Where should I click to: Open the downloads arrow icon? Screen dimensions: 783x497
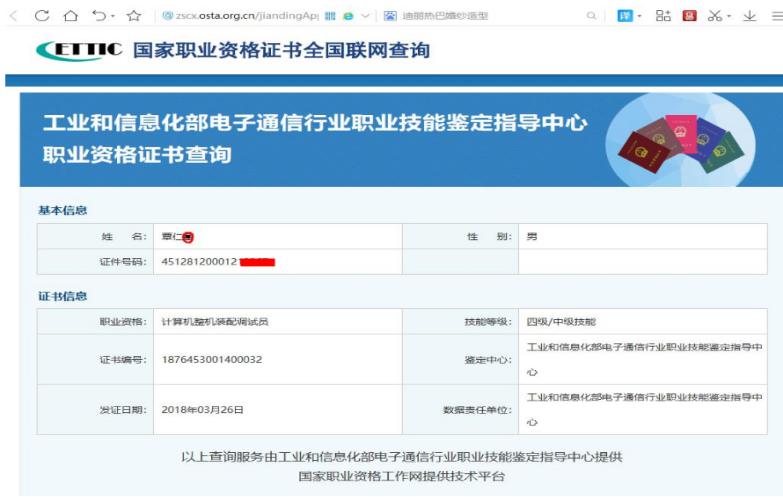click(749, 16)
